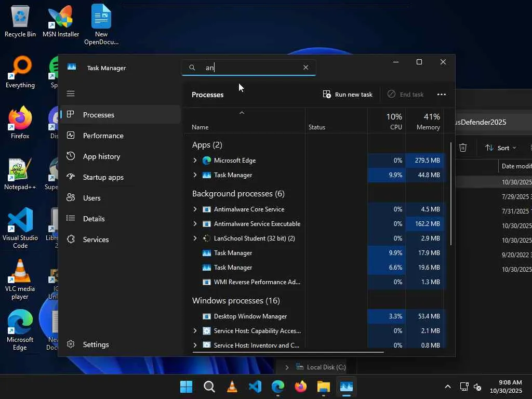Select the New OpenDocument desktop file
This screenshot has height=399, width=532.
[101, 24]
